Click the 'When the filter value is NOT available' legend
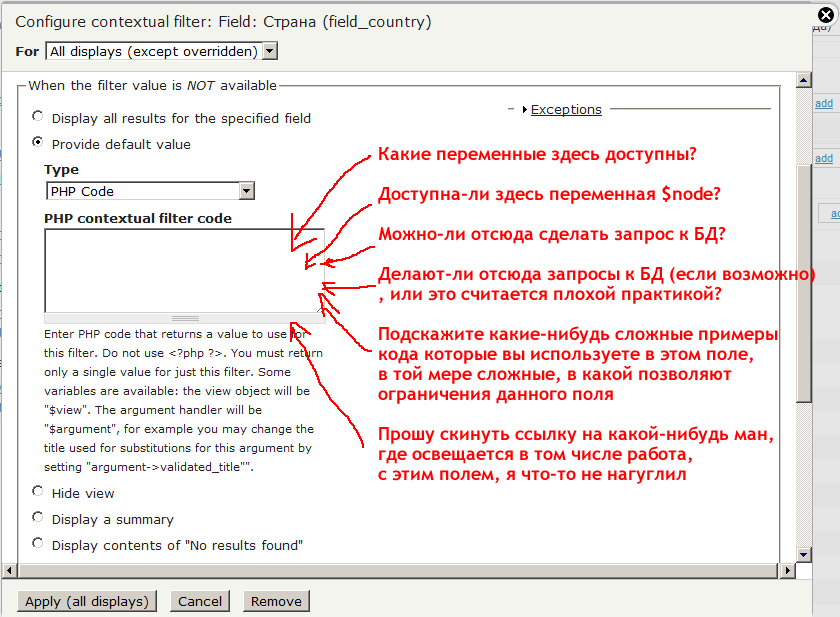 coord(152,86)
